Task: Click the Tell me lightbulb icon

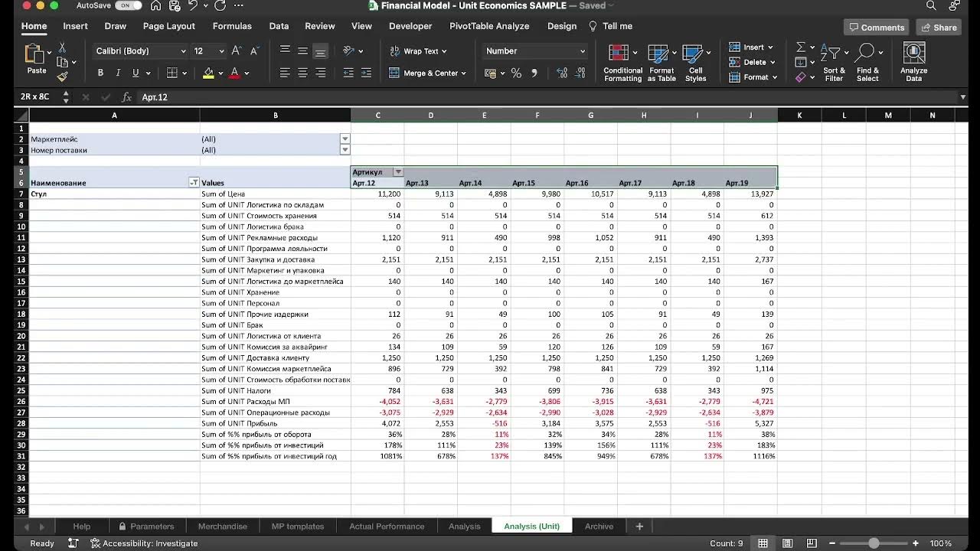Action: click(593, 26)
